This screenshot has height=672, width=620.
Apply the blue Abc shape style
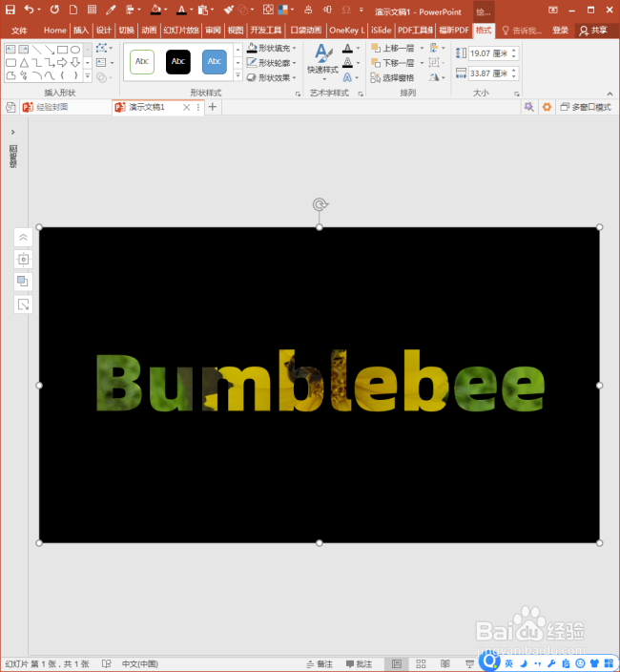point(215,62)
